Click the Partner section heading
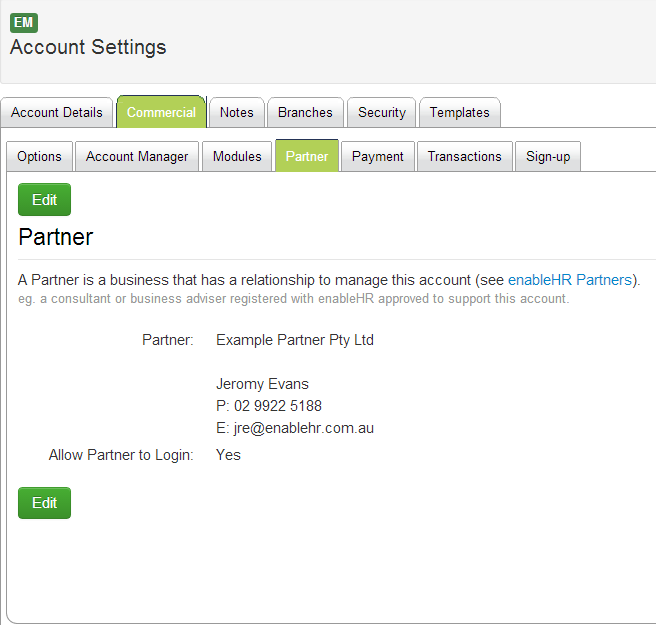This screenshot has width=656, height=625. point(56,237)
